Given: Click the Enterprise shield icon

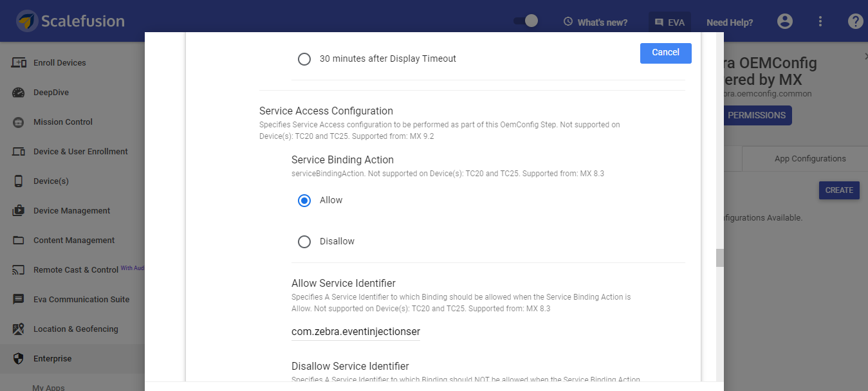Looking at the screenshot, I should click(19, 359).
